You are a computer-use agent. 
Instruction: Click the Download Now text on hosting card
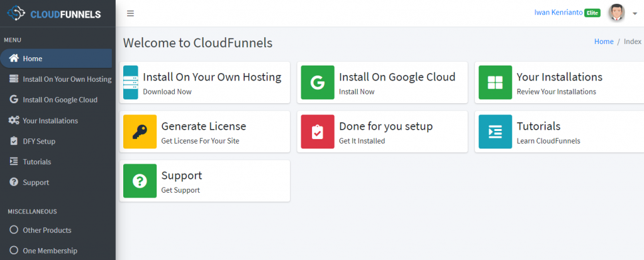[167, 92]
